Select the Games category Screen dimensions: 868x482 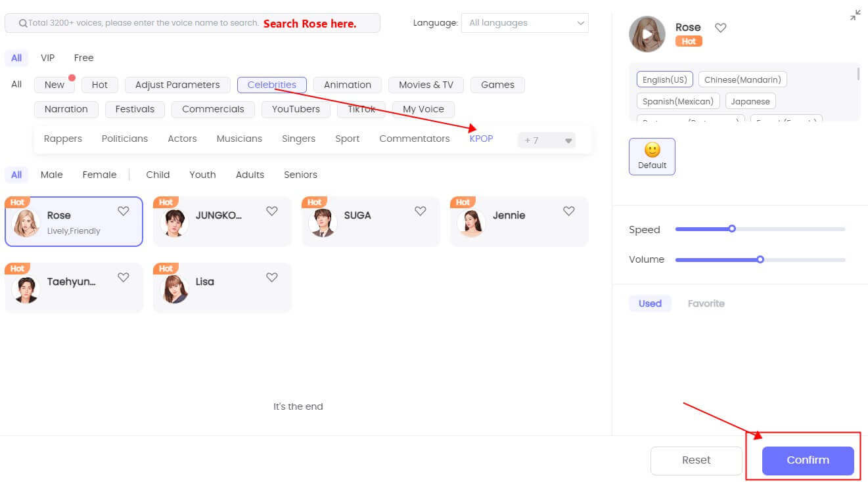click(x=497, y=85)
